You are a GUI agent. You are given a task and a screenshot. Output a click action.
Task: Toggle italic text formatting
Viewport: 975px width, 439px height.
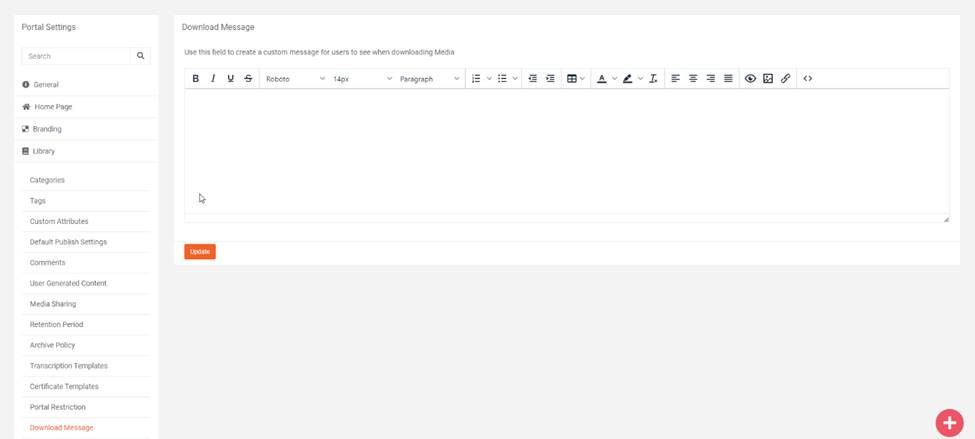213,79
